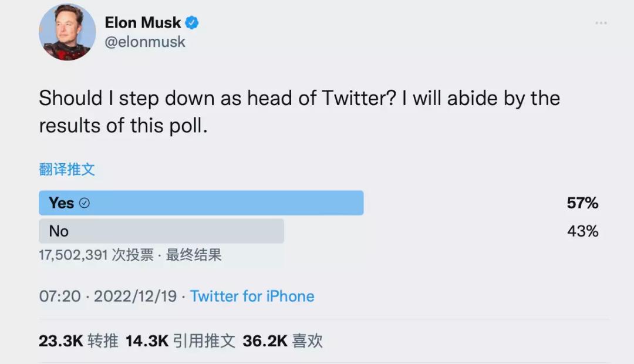Open Elon Musk's profile avatar
This screenshot has width=634, height=364.
point(67,32)
